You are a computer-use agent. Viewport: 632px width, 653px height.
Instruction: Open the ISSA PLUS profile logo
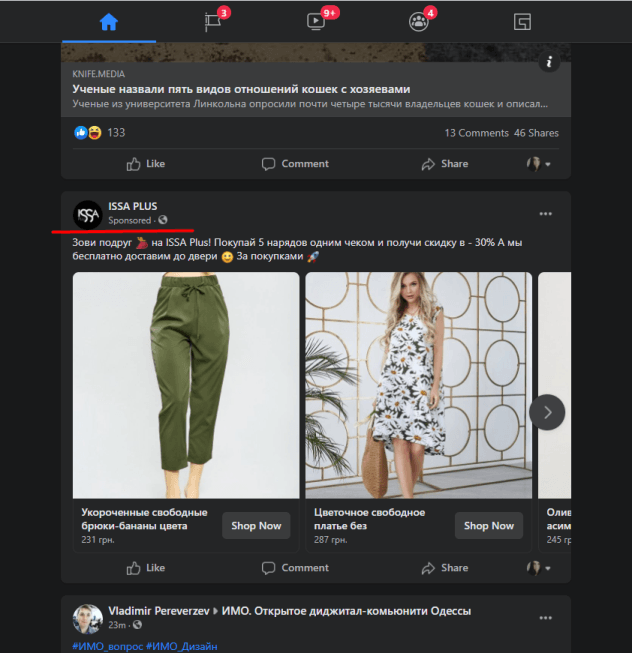[87, 214]
